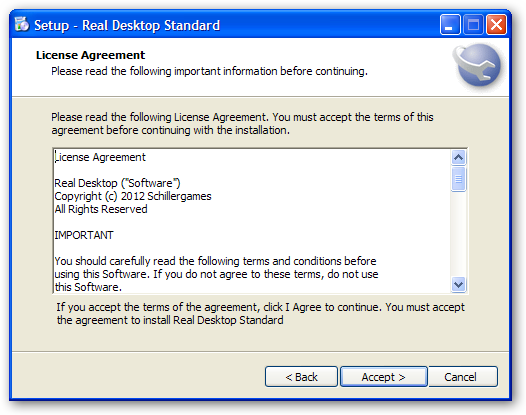Click the setup icon in title bar
The image size is (526, 415).
22,24
